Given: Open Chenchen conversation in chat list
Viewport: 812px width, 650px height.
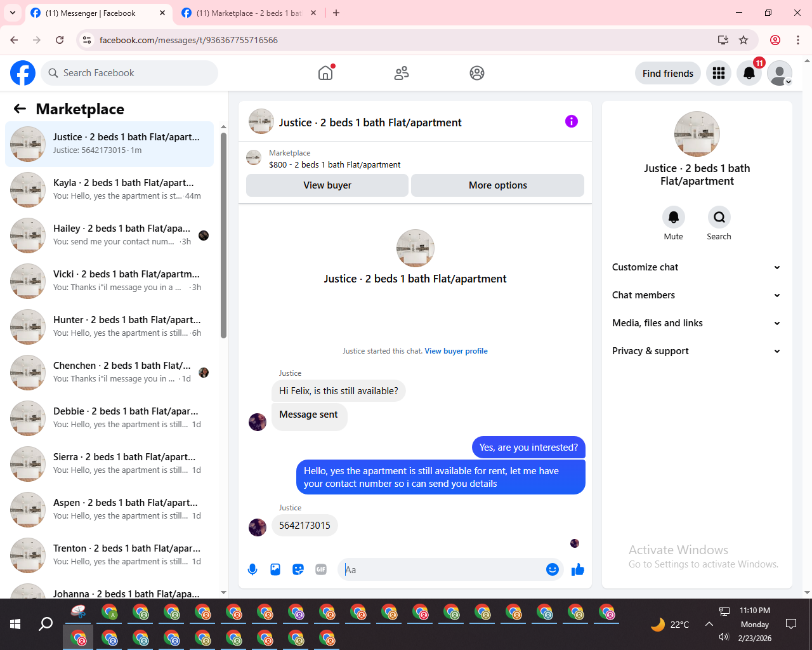Looking at the screenshot, I should [x=109, y=373].
